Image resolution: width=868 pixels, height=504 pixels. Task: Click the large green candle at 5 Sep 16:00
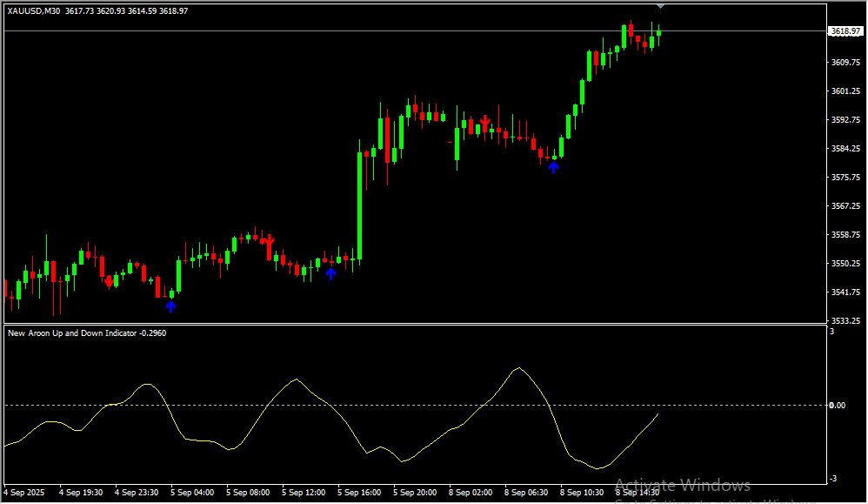point(359,205)
